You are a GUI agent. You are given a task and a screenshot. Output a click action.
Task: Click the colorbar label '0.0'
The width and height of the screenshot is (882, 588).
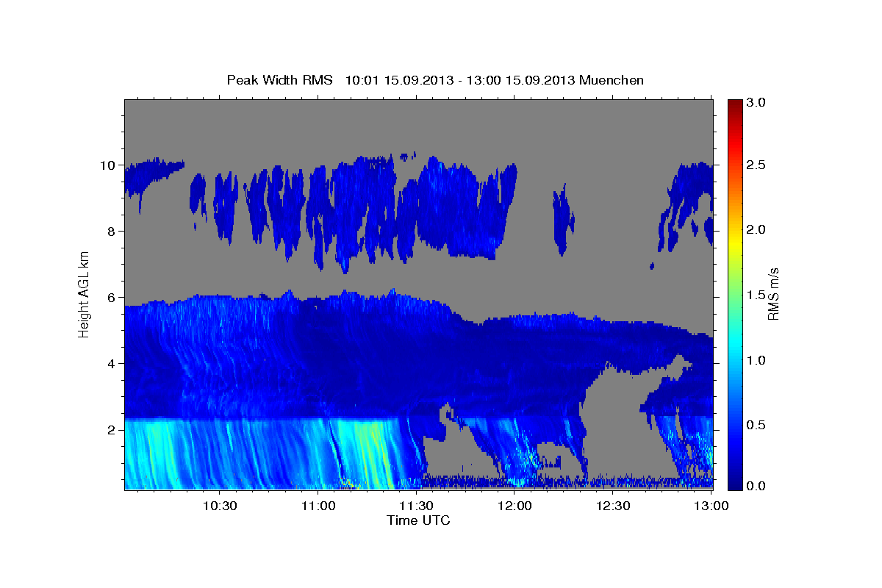(x=757, y=486)
